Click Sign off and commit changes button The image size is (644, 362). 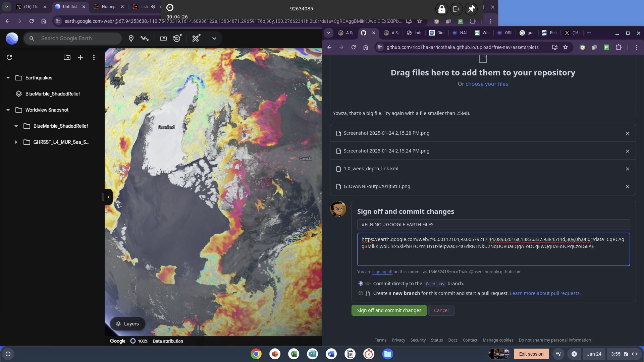click(389, 310)
